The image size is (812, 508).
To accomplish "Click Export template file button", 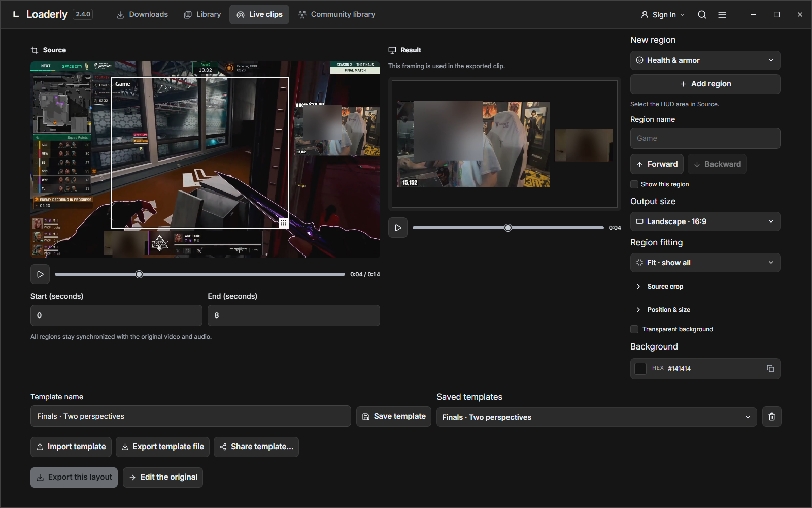I will coord(163,447).
